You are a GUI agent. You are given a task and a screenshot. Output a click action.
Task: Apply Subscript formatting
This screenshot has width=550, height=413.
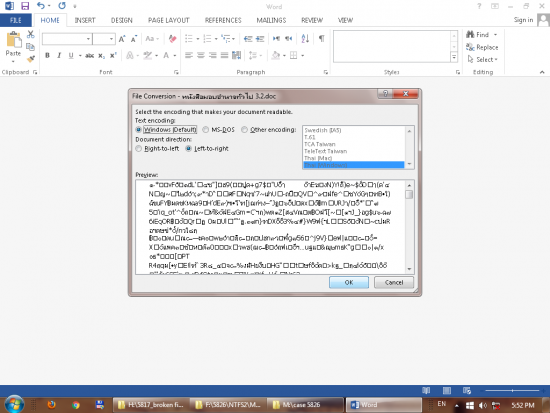[x=101, y=55]
